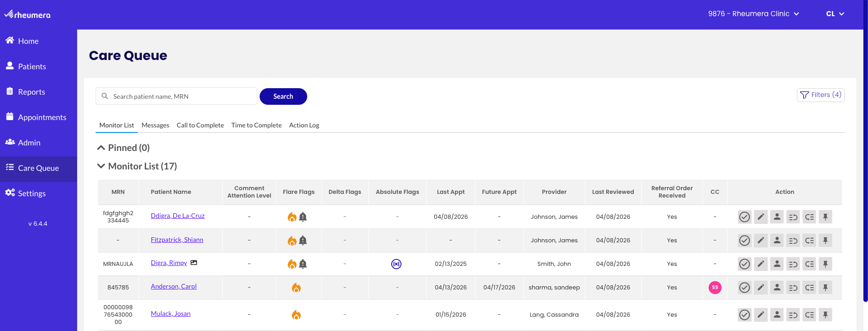Open patient Mulack, Josan
868x331 pixels.
coord(170,313)
